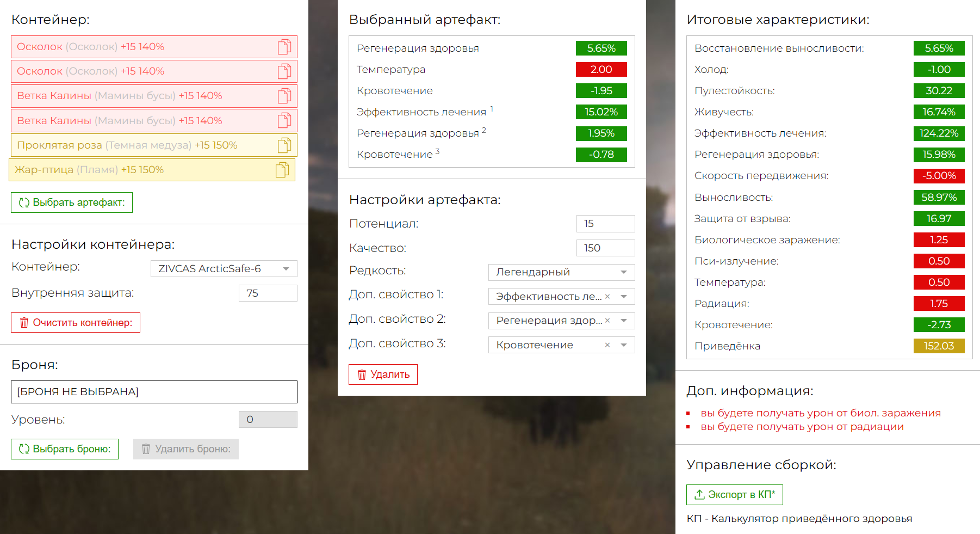
Task: Clear Кровотечение extra property 3
Action: click(607, 345)
